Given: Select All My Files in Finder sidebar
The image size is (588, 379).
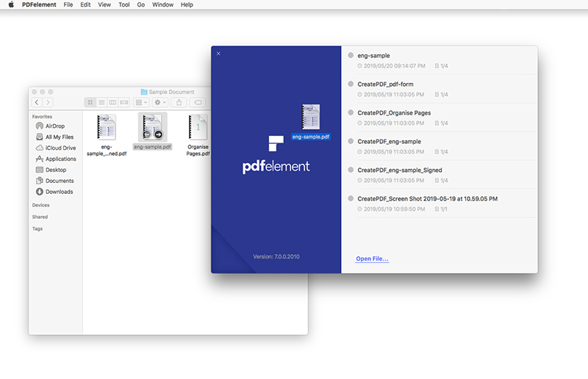Looking at the screenshot, I should tap(55, 137).
